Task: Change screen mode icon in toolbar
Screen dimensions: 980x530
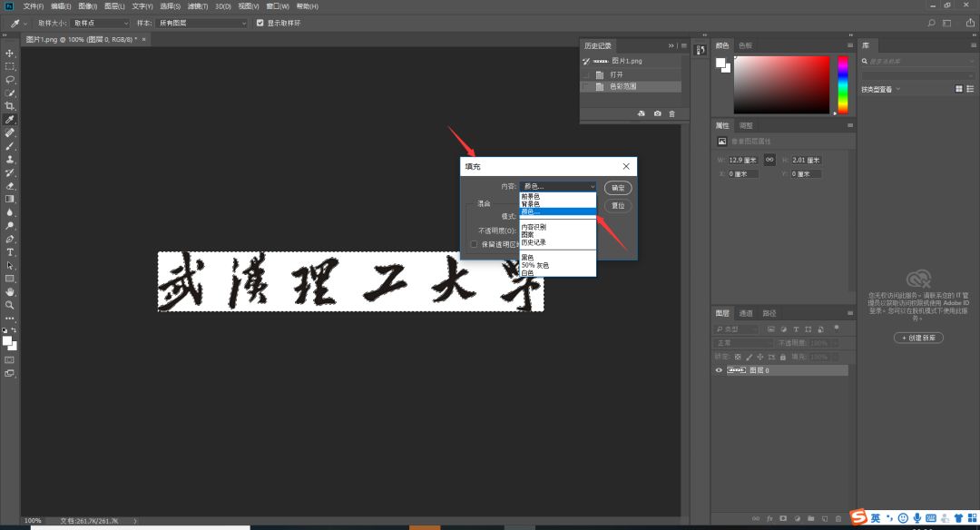Action: point(9,373)
